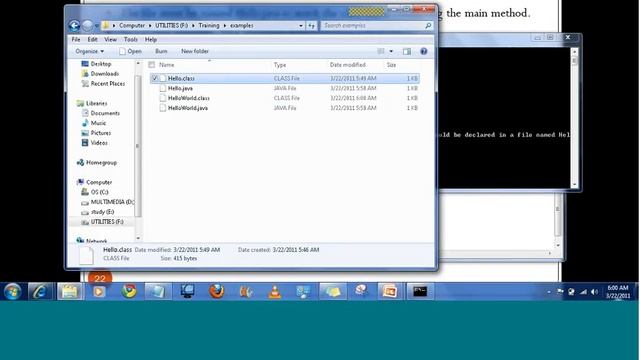This screenshot has height=360, width=640.
Task: Expand breadcrumb arrow after Computer
Action: (x=150, y=26)
